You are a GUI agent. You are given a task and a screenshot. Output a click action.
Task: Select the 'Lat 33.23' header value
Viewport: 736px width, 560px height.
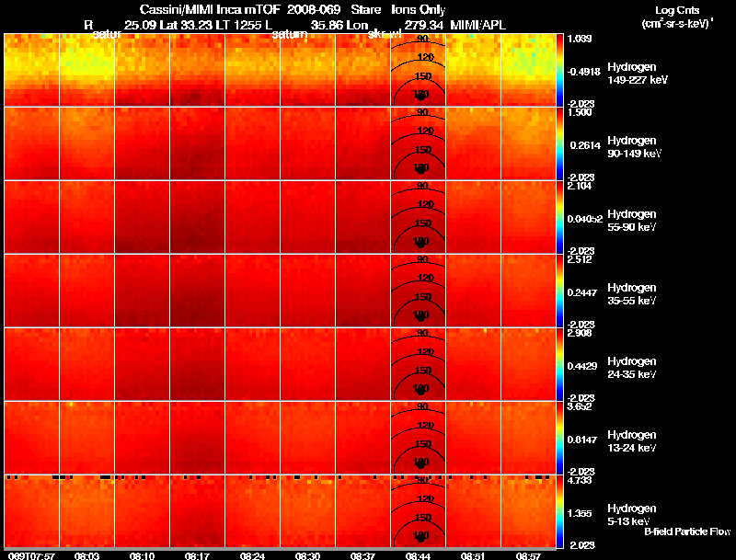click(189, 25)
